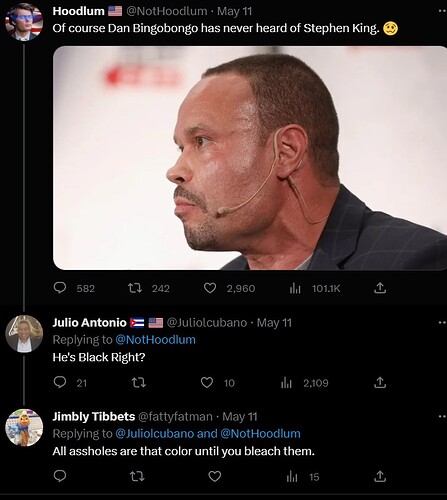Retweet Julio Antonio's reply
Image resolution: width=447 pixels, height=500 pixels.
[138, 382]
